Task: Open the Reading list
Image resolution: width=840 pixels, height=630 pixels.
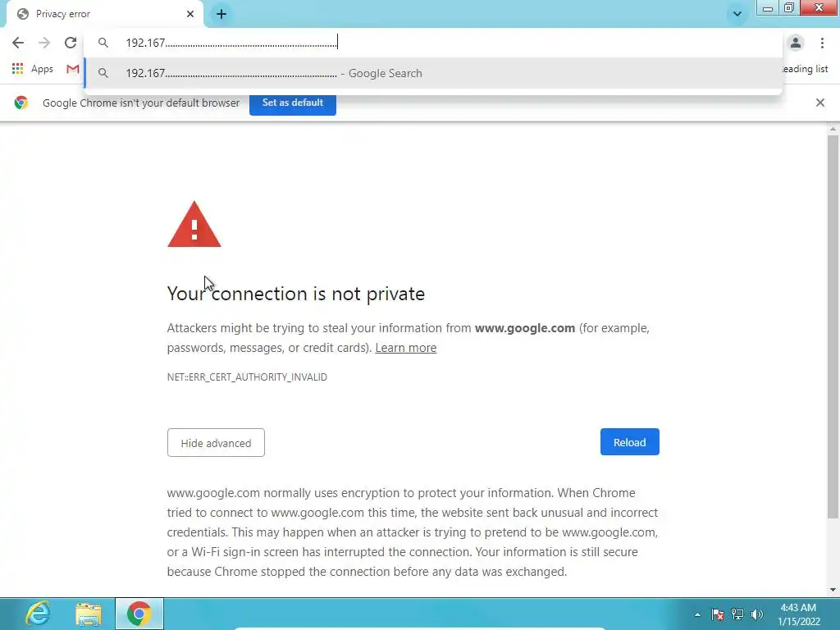Action: tap(806, 69)
